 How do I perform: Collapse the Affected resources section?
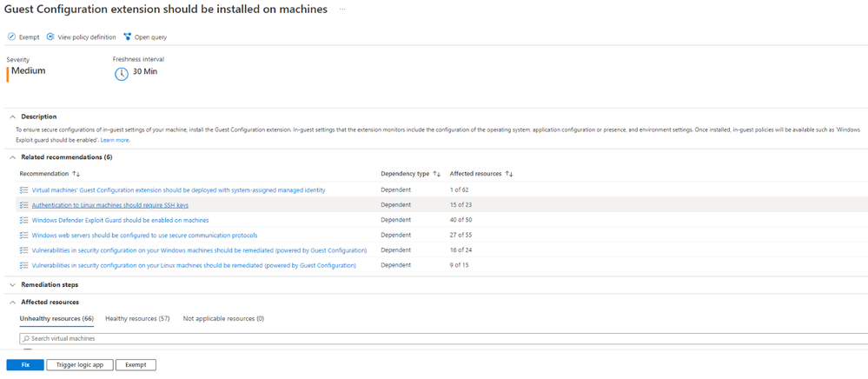point(13,303)
